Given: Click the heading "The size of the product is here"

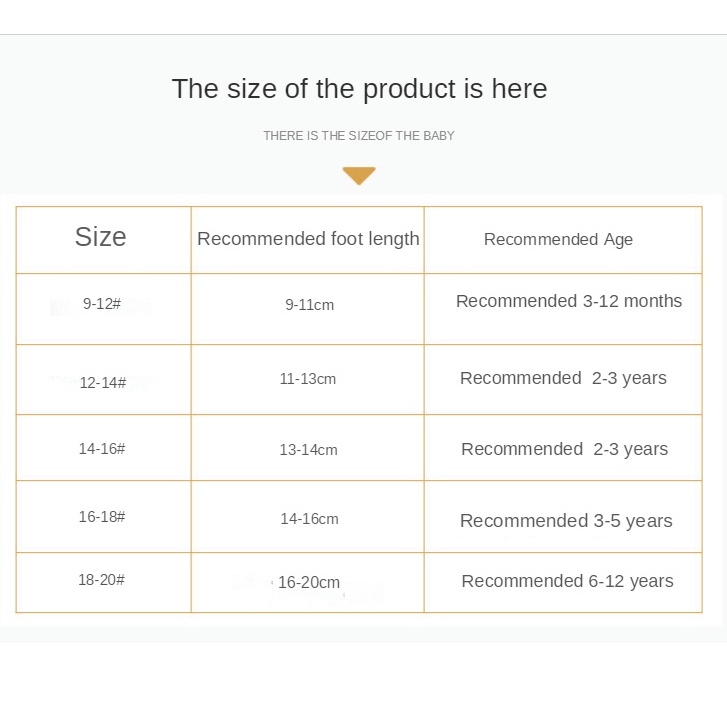Looking at the screenshot, I should point(359,89).
